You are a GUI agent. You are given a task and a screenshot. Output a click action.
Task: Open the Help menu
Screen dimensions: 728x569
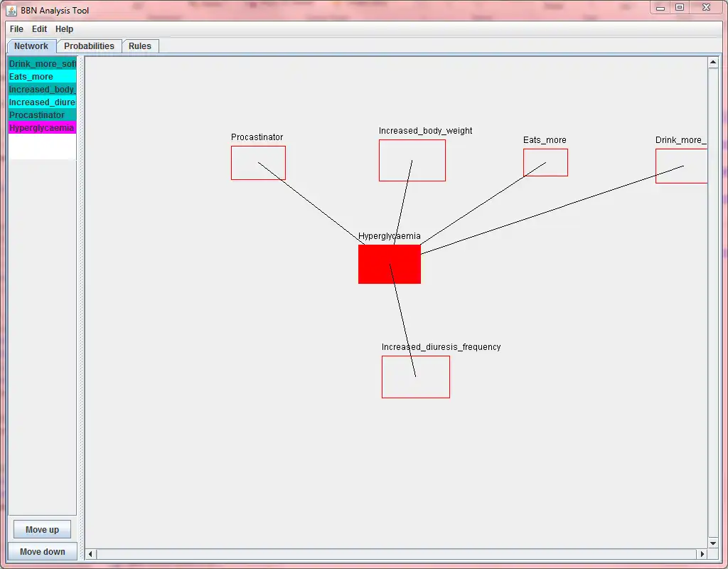[64, 28]
